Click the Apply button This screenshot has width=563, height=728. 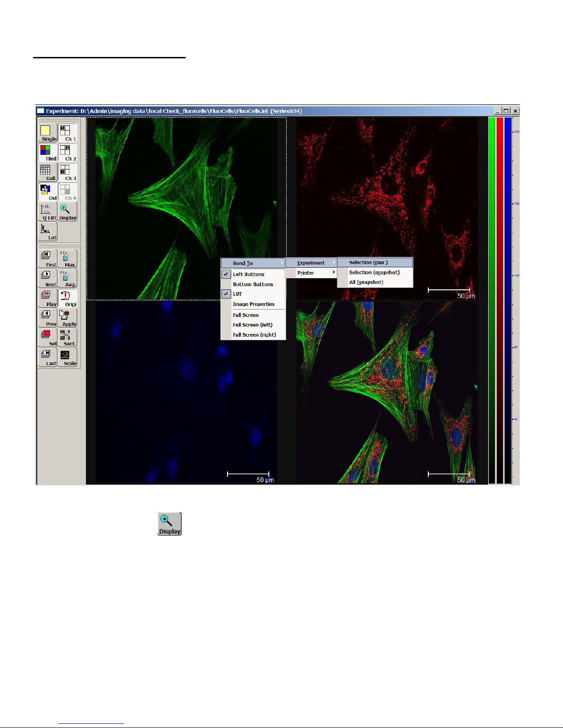[68, 318]
